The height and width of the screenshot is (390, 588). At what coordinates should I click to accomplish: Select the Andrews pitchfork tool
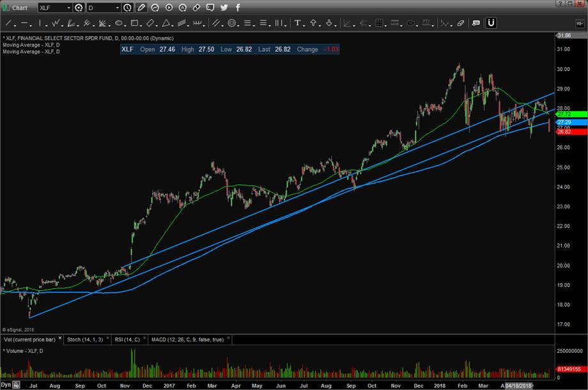[x=87, y=23]
